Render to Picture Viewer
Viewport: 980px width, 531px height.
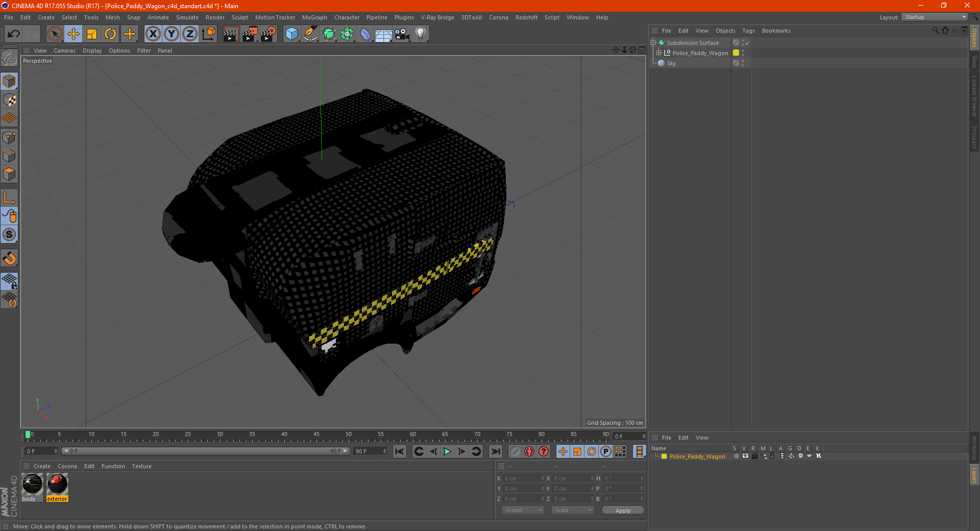(250, 34)
